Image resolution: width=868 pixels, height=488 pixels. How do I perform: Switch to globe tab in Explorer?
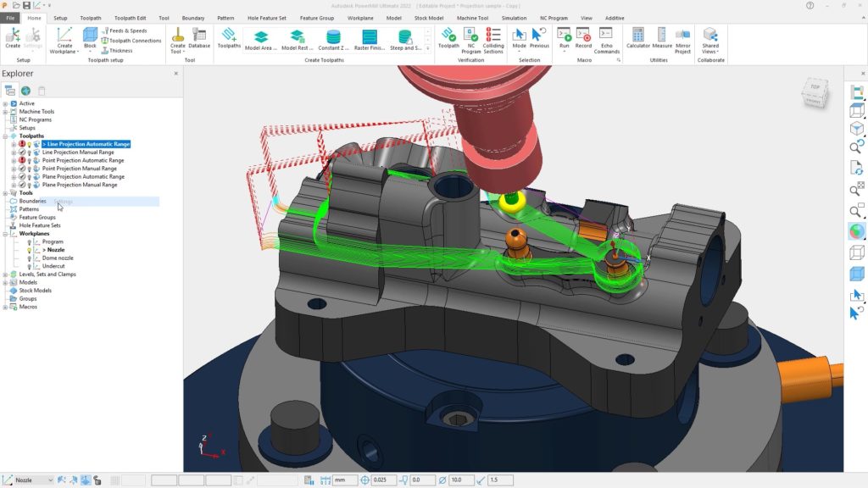pos(25,91)
